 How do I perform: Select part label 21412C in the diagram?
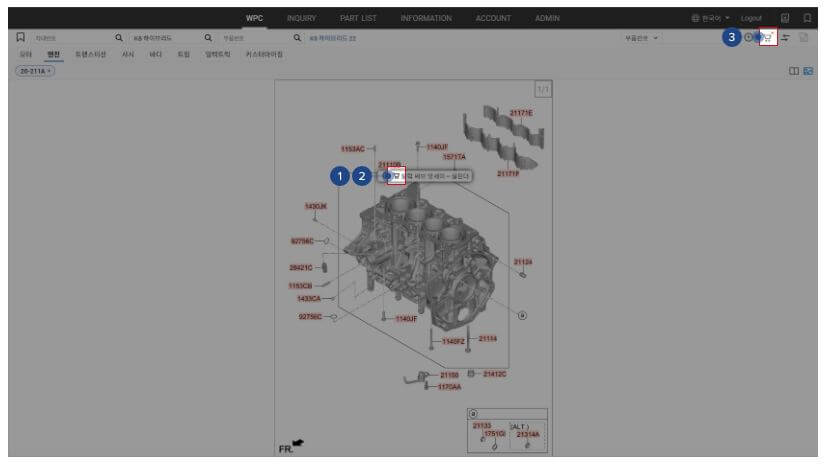(495, 374)
